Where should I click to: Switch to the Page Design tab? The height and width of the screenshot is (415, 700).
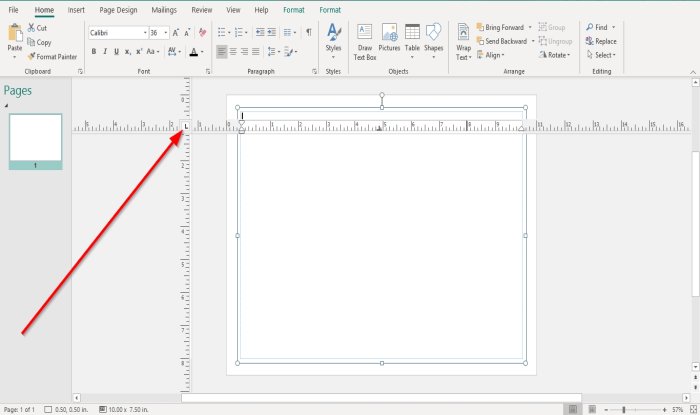[x=118, y=10]
